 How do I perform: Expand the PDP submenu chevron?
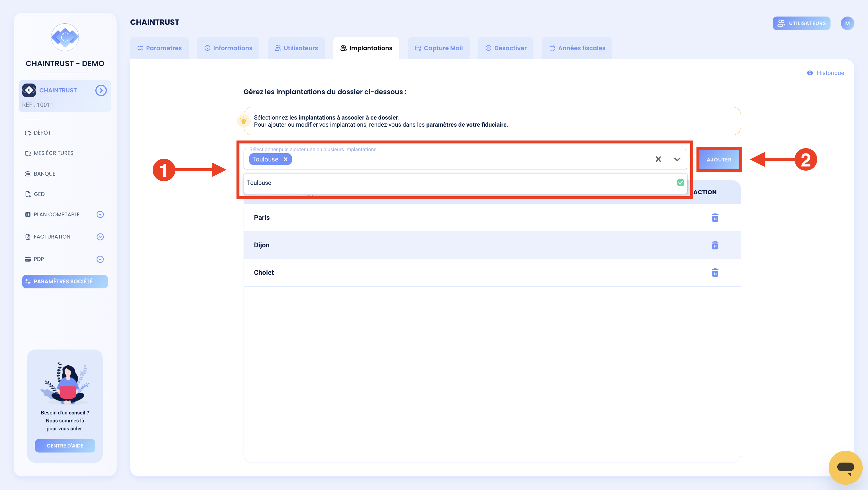[100, 259]
